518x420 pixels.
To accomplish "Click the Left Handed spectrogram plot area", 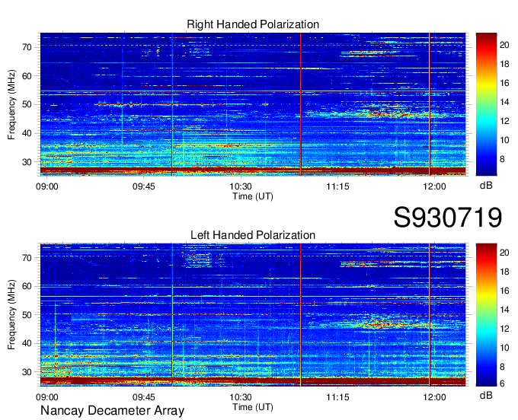I will coord(253,315).
